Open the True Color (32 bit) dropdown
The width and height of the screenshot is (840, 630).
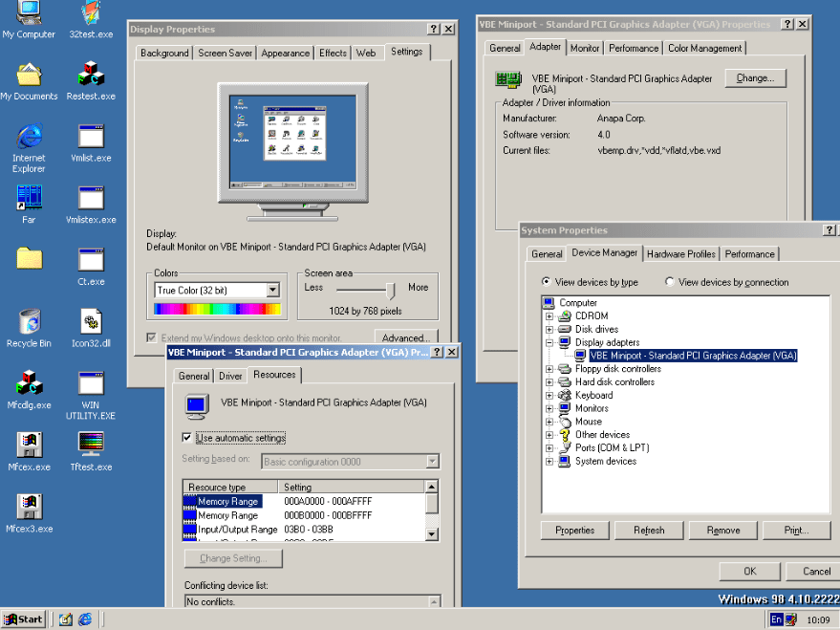point(272,290)
